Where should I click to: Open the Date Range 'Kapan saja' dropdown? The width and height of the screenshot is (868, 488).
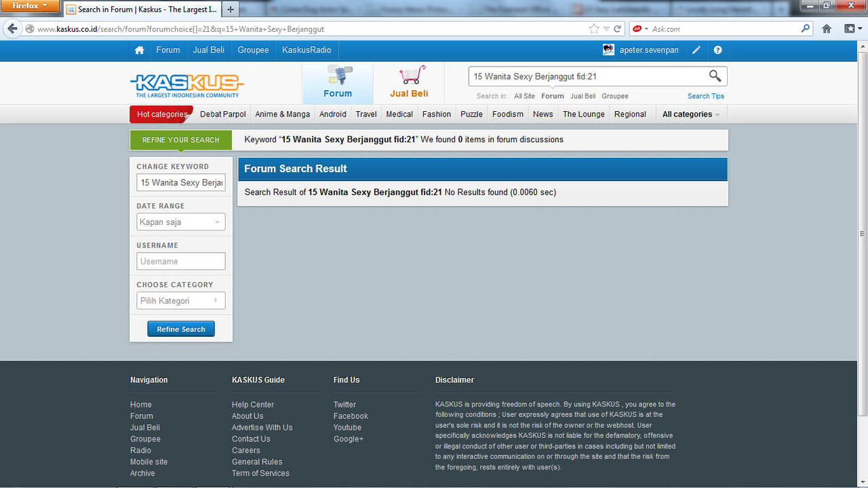click(x=180, y=222)
